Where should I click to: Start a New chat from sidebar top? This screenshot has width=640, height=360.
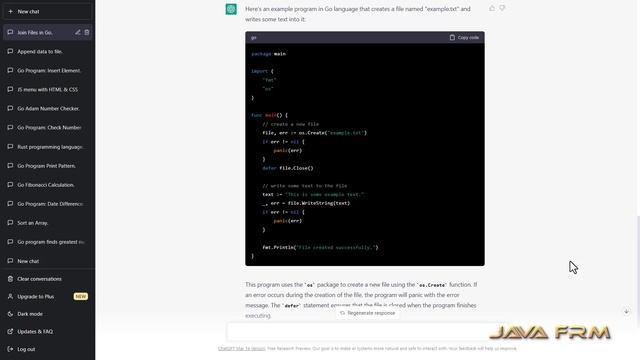[x=47, y=12]
